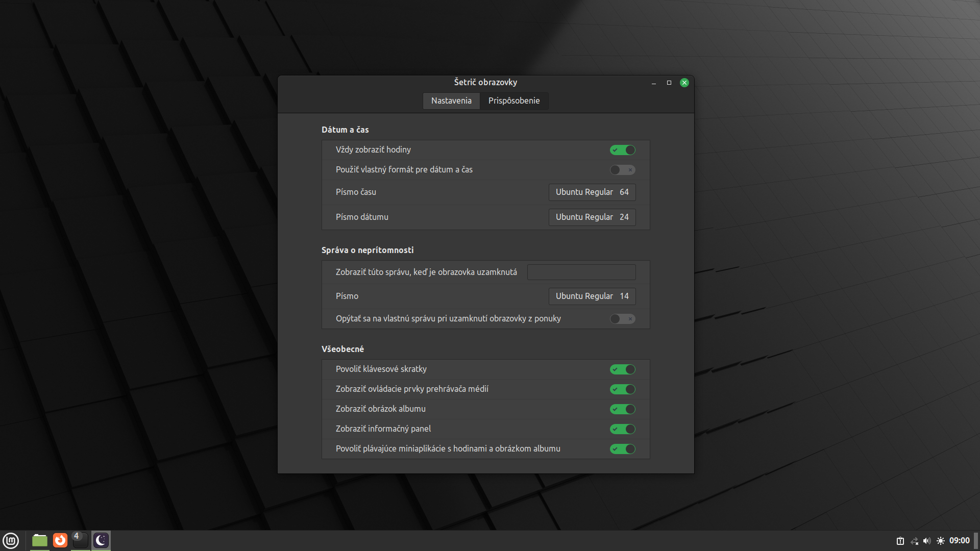Open the volume icon in the system tray
This screenshot has width=980, height=551.
pos(927,541)
